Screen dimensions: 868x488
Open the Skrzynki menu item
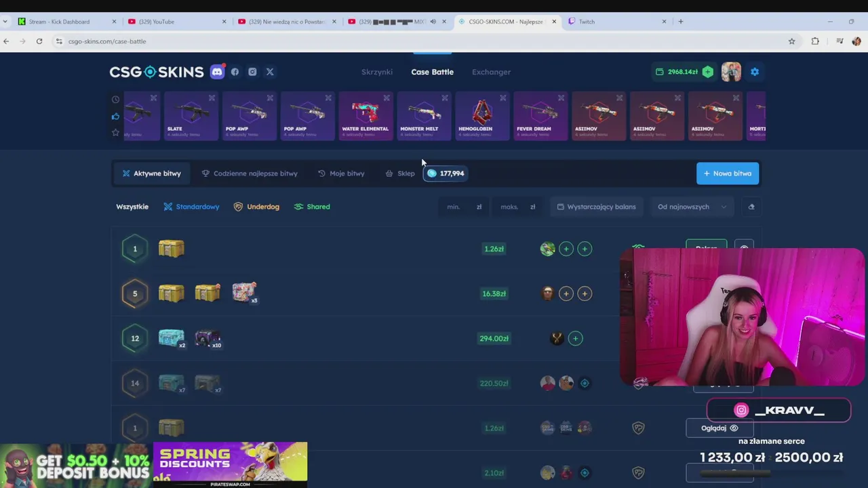pyautogui.click(x=377, y=72)
